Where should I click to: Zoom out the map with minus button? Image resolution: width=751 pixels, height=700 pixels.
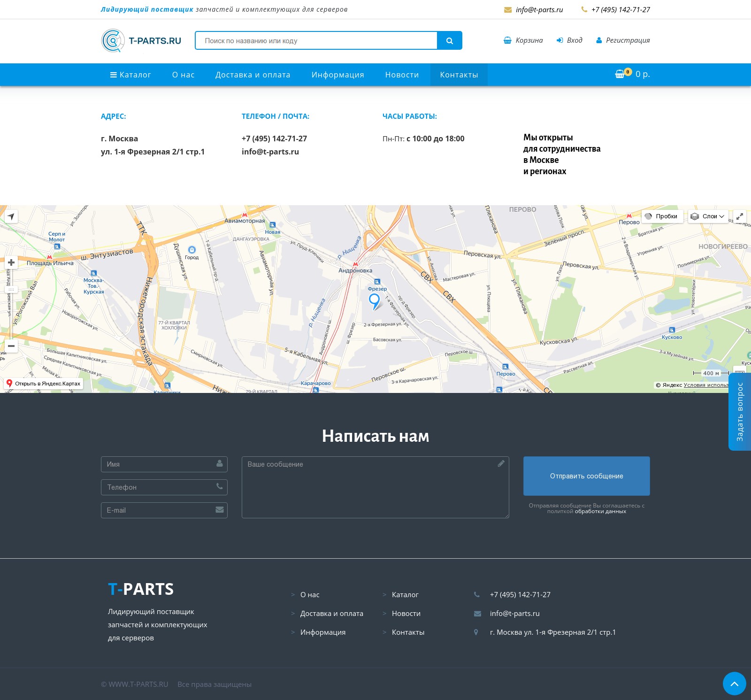point(11,346)
